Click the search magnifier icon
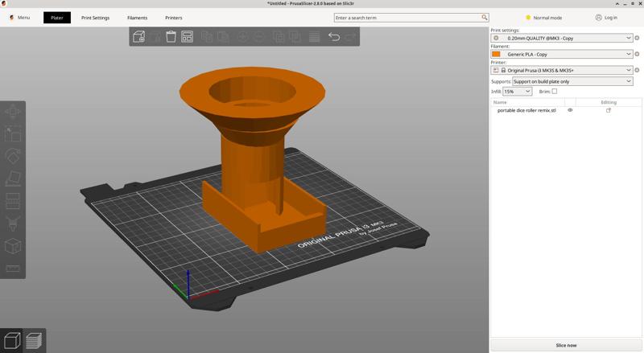 click(485, 18)
